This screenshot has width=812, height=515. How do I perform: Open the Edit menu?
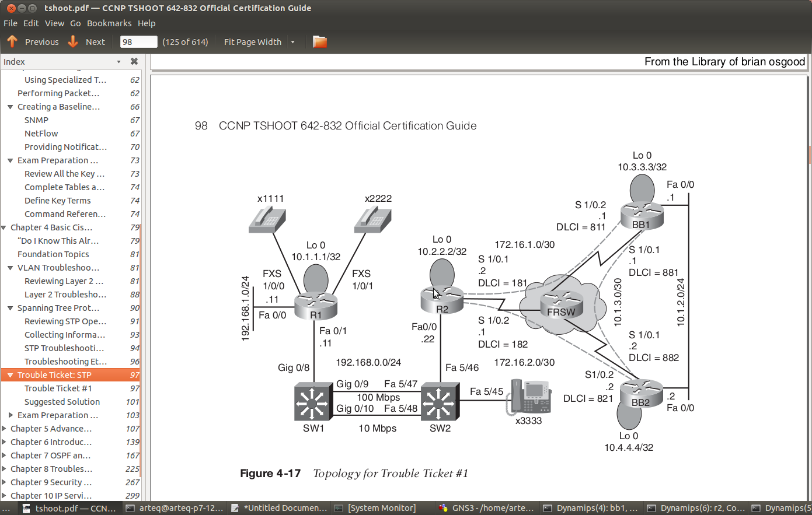pyautogui.click(x=31, y=23)
